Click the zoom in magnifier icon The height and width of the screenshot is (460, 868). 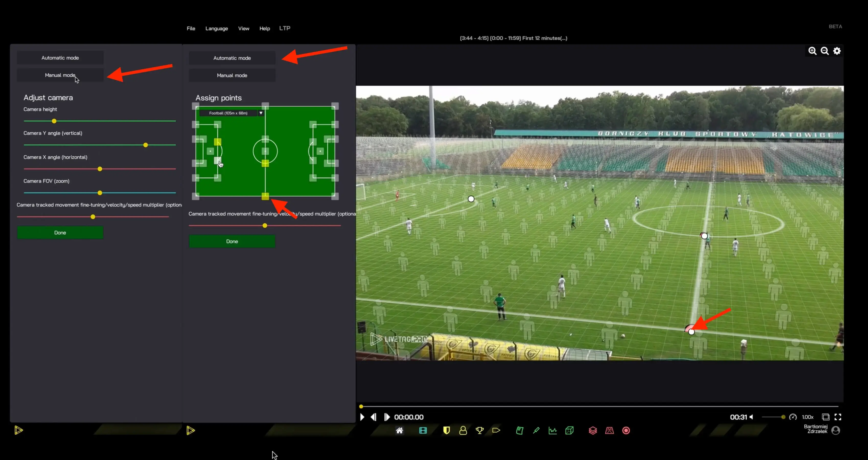(x=812, y=51)
